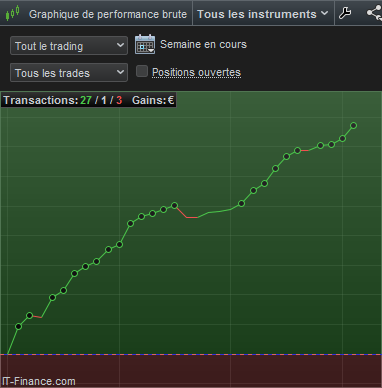Click the first data point on the curve
Image resolution: width=382 pixels, height=388 pixels.
(x=19, y=326)
